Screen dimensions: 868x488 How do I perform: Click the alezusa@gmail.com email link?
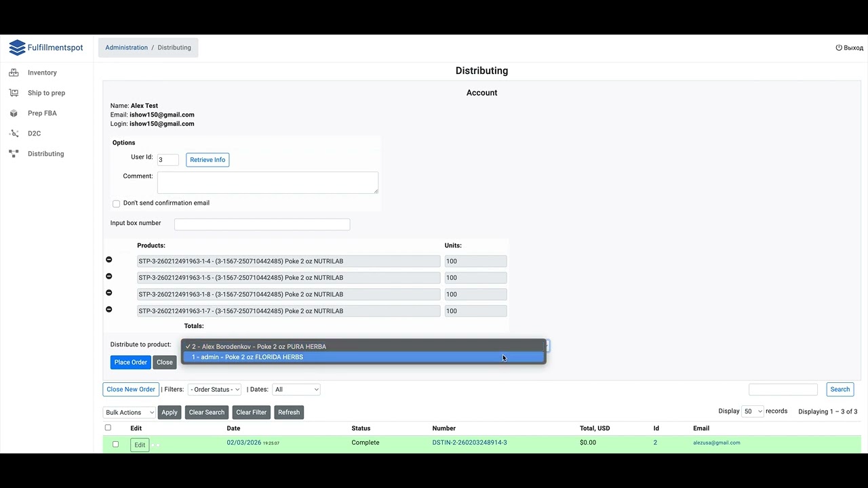pyautogui.click(x=717, y=443)
